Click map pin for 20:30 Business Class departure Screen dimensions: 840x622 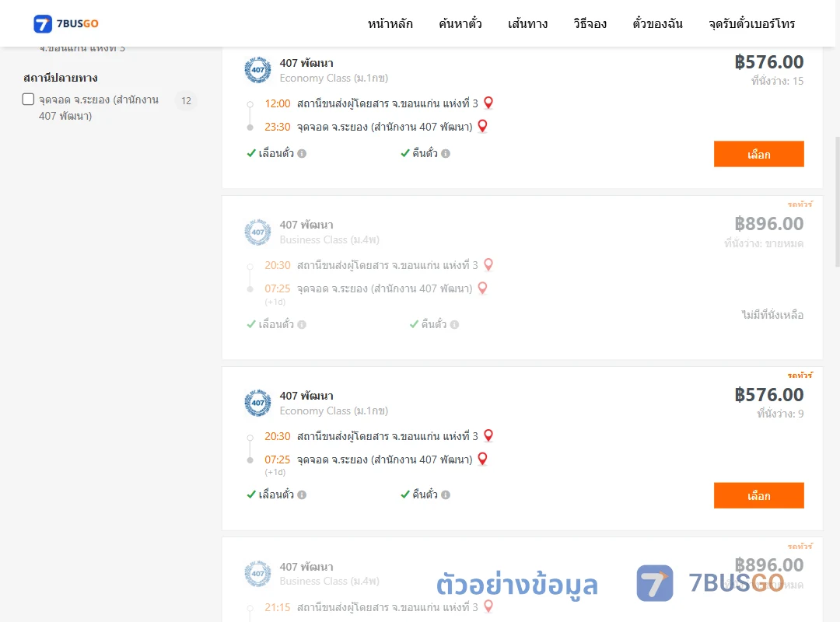488,264
